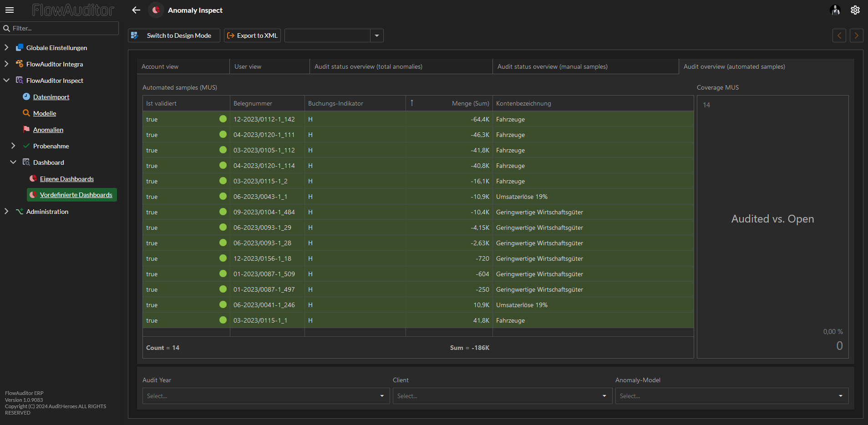Expand the Globale Einstellungen tree node
This screenshot has width=868, height=425.
[x=6, y=48]
